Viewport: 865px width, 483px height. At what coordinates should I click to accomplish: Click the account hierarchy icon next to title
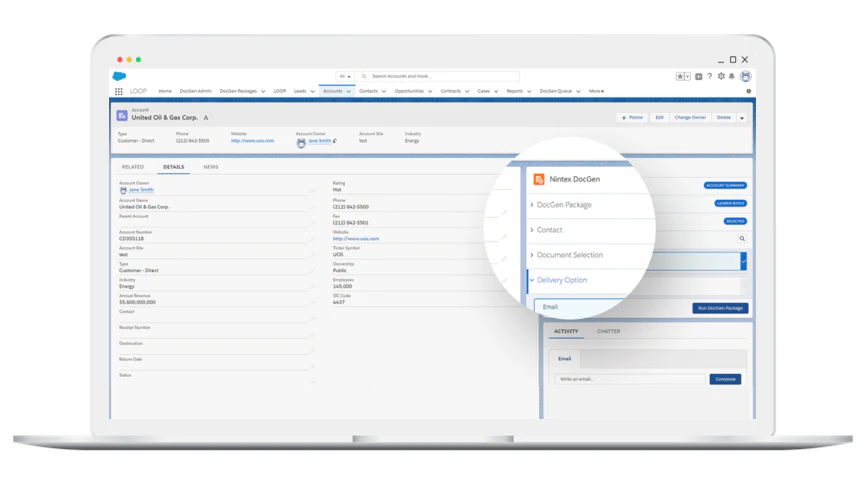(x=206, y=117)
